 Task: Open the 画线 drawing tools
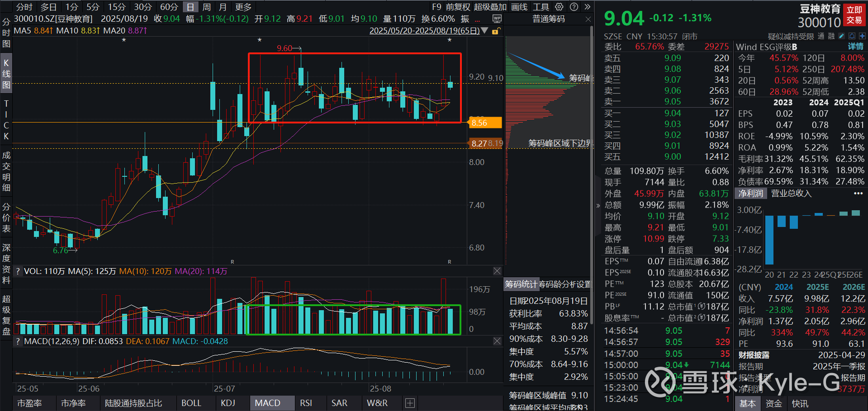tap(519, 7)
